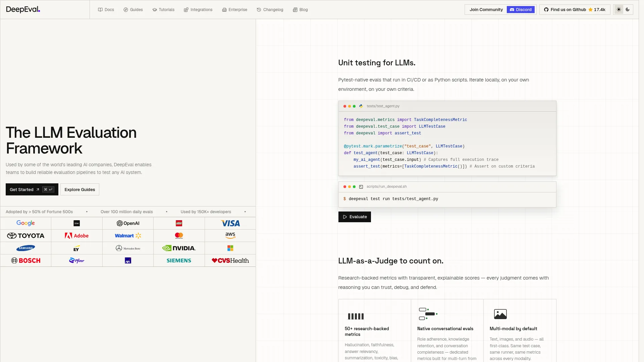
Task: Select Integrations in the navbar
Action: (198, 10)
